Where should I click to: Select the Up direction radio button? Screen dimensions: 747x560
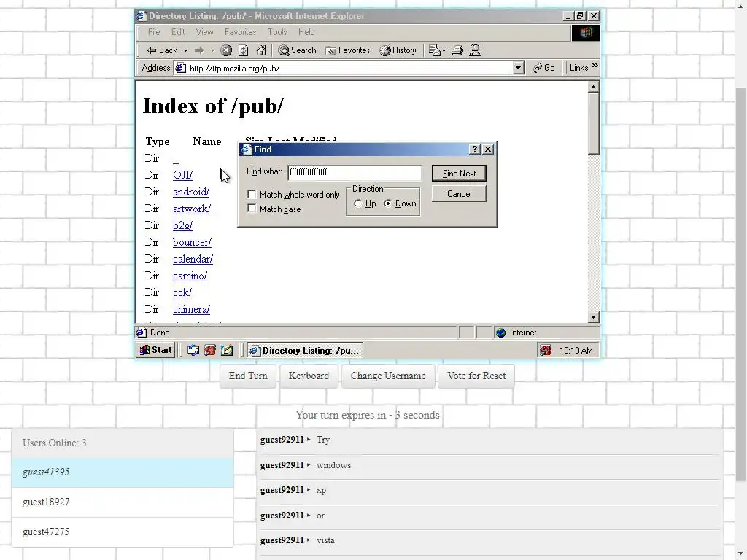[x=357, y=204]
